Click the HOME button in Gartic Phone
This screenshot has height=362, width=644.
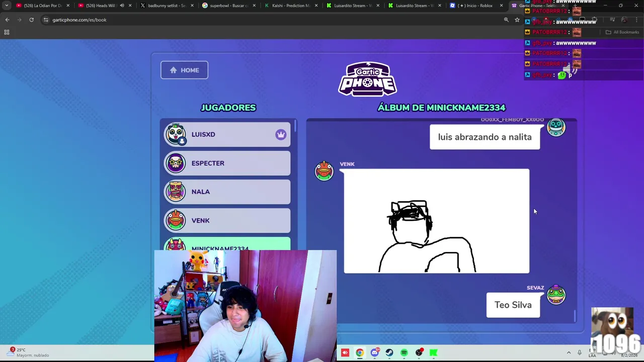pyautogui.click(x=184, y=70)
